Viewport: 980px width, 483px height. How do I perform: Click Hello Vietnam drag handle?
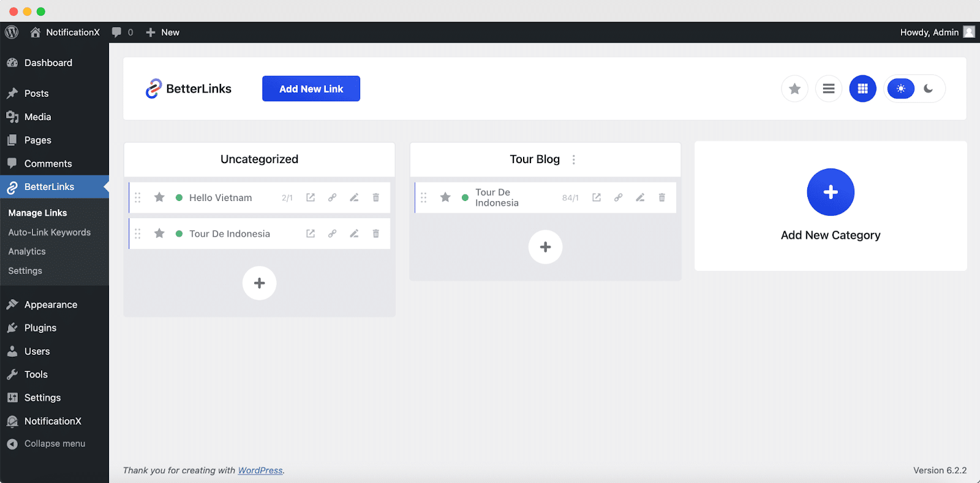(138, 197)
